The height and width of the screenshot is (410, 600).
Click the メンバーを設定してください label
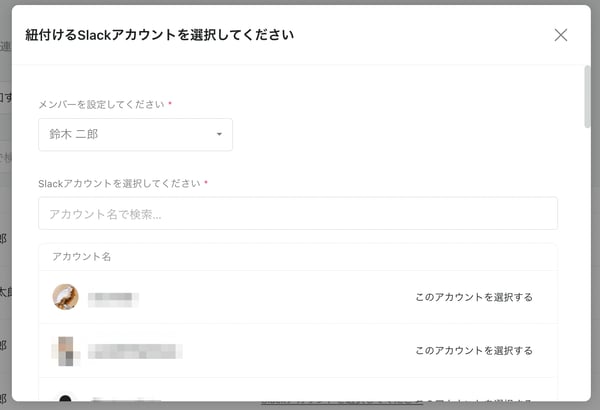101,104
